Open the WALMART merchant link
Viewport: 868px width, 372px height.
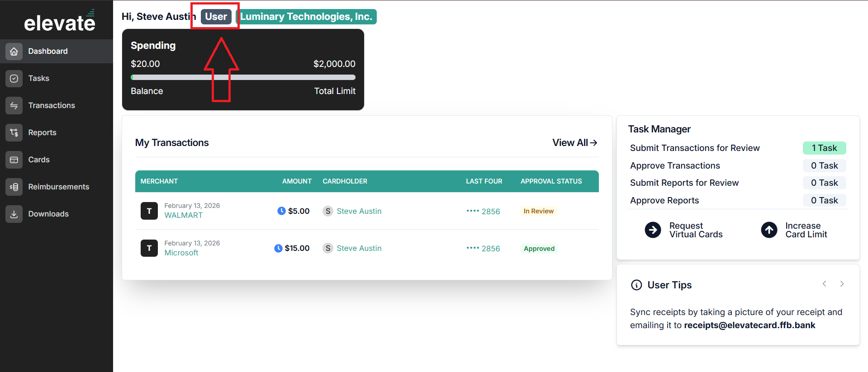click(183, 216)
